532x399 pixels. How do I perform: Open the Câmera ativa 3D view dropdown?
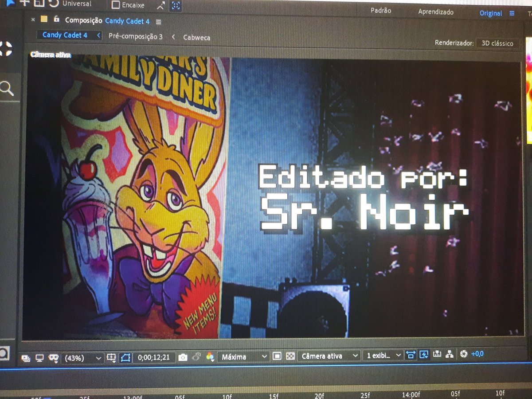coord(329,356)
